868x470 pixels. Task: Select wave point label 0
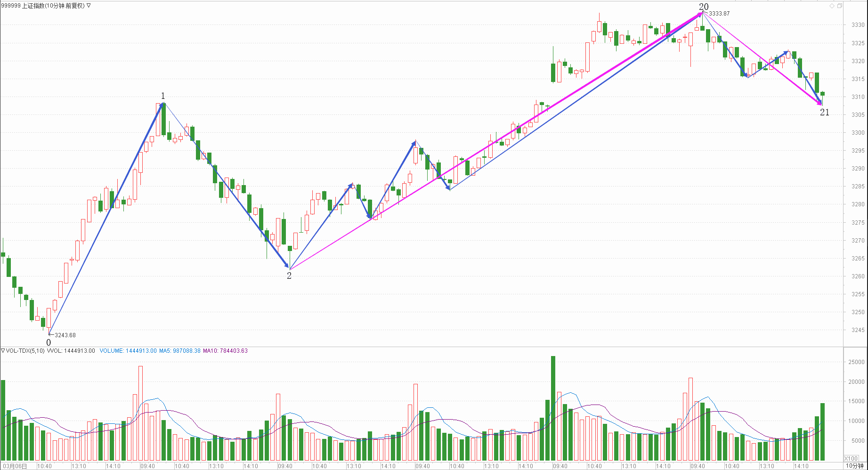pyautogui.click(x=49, y=342)
